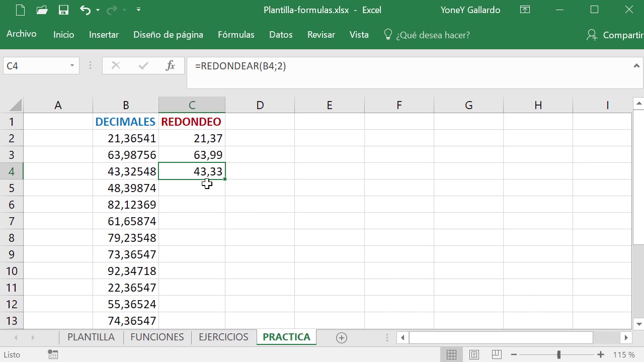
Task: Open zoom dialog via 115 % label
Action: click(x=624, y=355)
